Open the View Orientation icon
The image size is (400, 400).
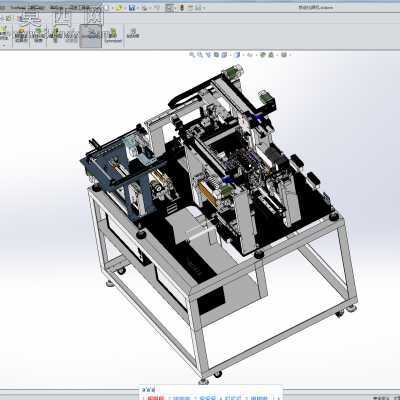click(224, 55)
